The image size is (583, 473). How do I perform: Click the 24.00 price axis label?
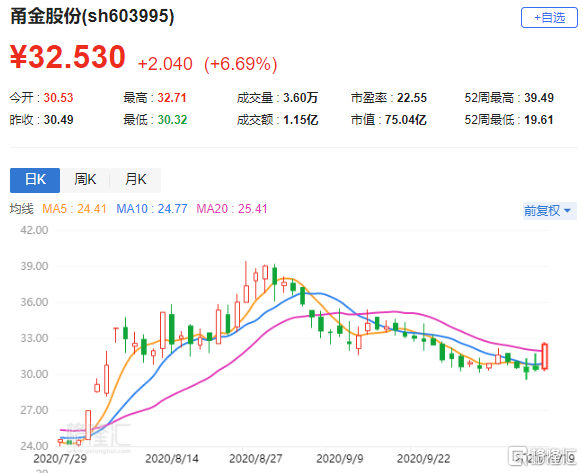[x=34, y=446]
